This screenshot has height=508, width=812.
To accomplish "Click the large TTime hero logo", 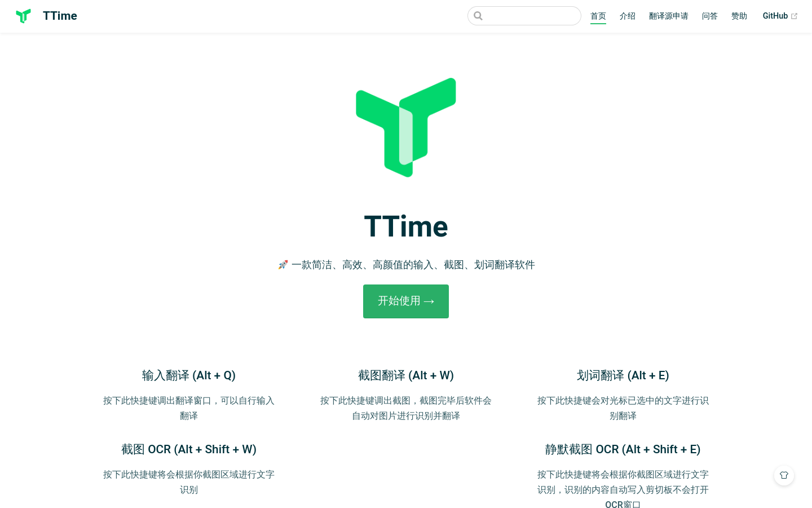I will pyautogui.click(x=406, y=128).
